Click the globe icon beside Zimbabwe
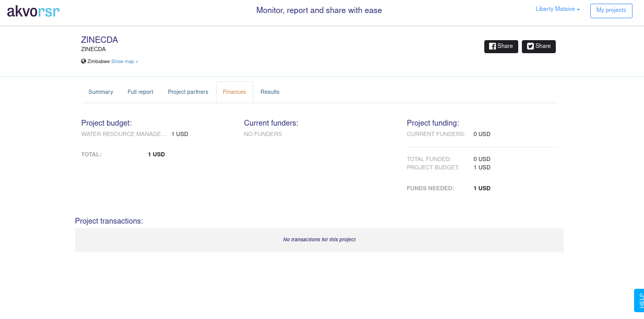Screen dimensions: 644x319 (84, 62)
